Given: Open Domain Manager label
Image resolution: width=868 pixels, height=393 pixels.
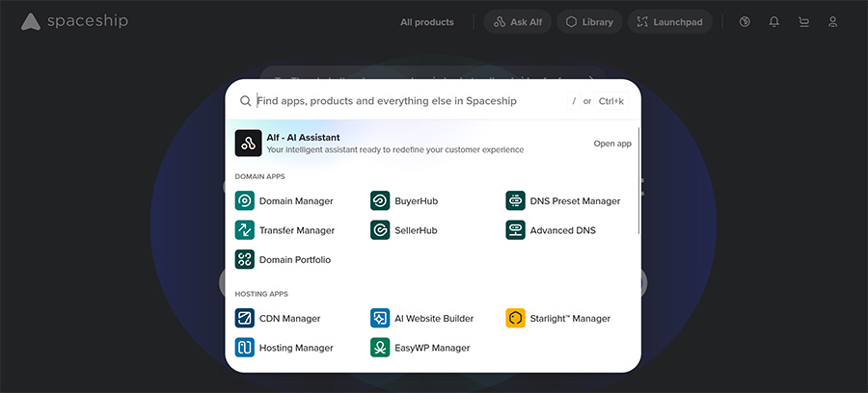Looking at the screenshot, I should tap(296, 201).
